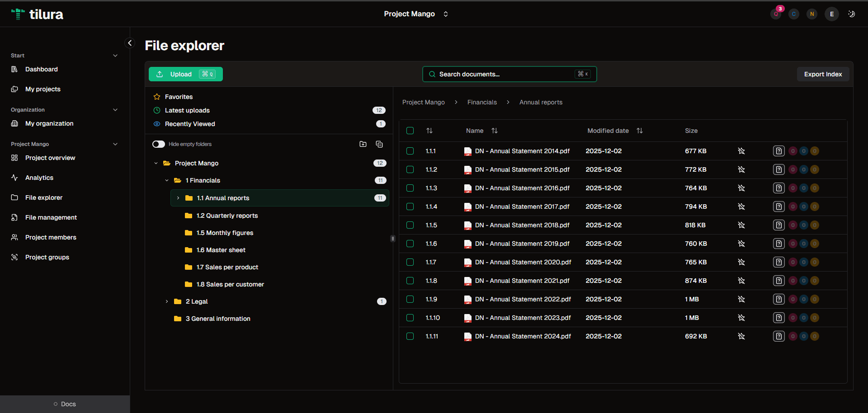Open File management in the sidebar

click(51, 217)
